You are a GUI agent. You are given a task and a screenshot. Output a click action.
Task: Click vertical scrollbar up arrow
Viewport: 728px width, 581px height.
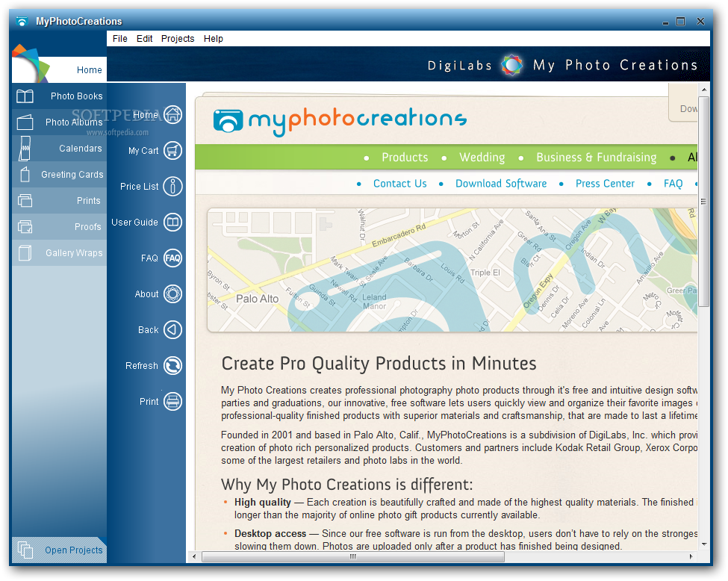(x=704, y=89)
